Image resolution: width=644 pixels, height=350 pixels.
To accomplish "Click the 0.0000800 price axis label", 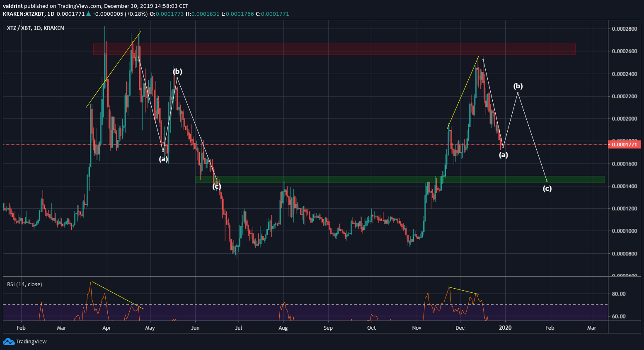I will (625, 254).
